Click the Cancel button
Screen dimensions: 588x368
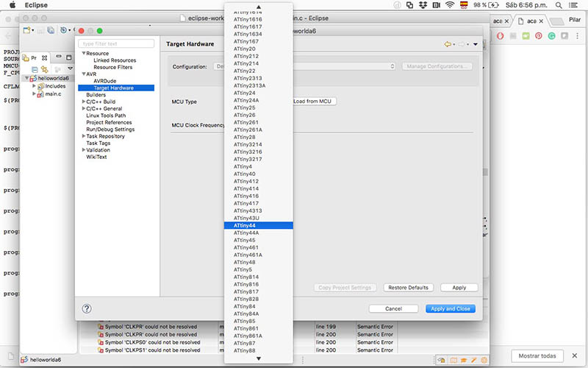[393, 308]
